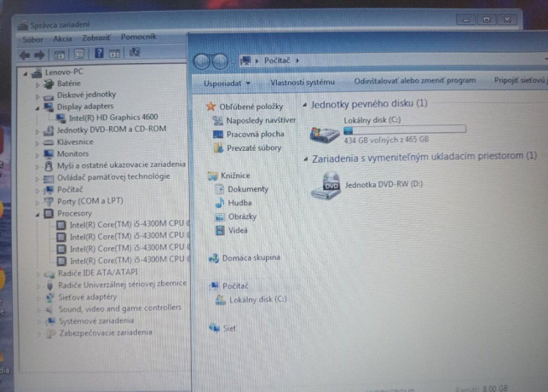Screen dimensions: 548x392
Task: Open the Zobraziť menu
Action: coord(96,37)
